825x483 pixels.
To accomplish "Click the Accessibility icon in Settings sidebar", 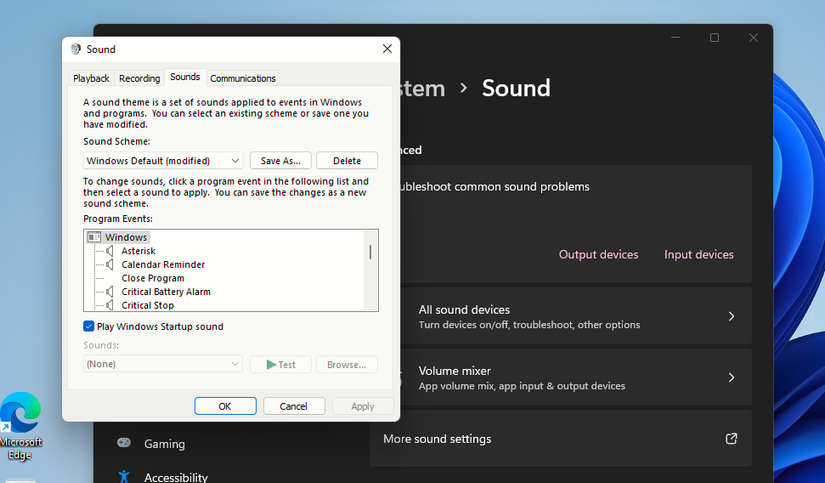I will (123, 477).
